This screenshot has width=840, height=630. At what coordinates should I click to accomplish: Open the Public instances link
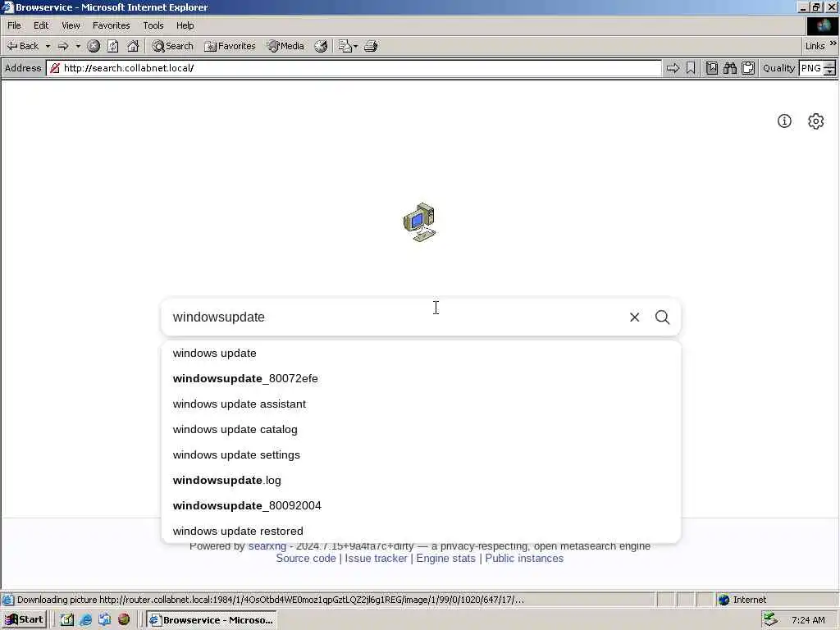524,558
